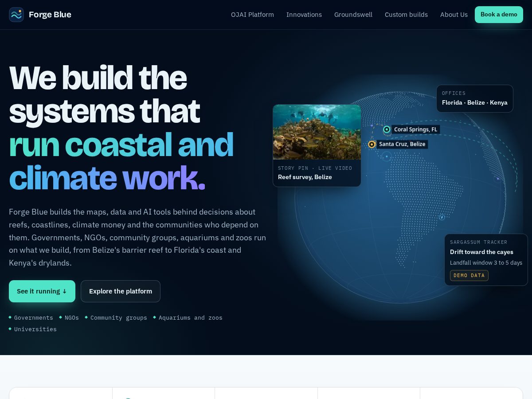The height and width of the screenshot is (399, 532).
Task: Click the STORY PIN · LIVE VIDEO label
Action: 315,168
